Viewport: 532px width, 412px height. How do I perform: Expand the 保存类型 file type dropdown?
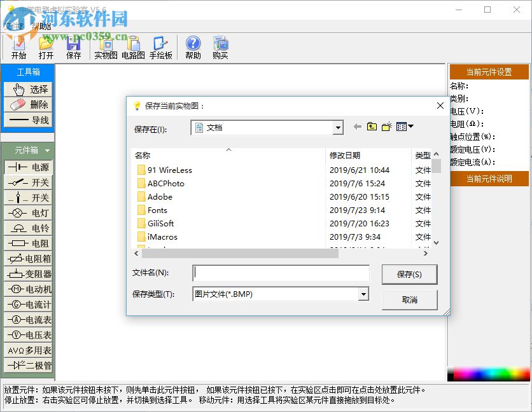[x=363, y=294]
